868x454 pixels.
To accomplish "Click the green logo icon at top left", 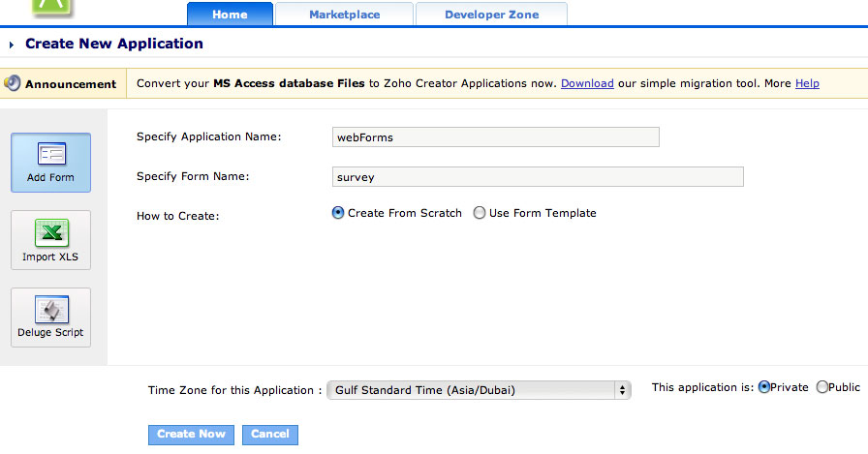I will tap(52, 7).
